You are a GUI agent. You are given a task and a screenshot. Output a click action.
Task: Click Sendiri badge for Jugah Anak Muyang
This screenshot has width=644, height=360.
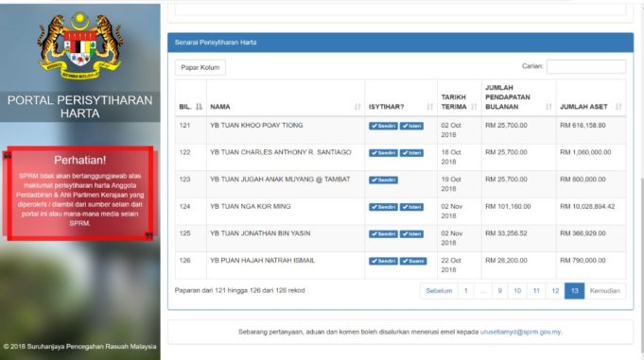tap(383, 180)
